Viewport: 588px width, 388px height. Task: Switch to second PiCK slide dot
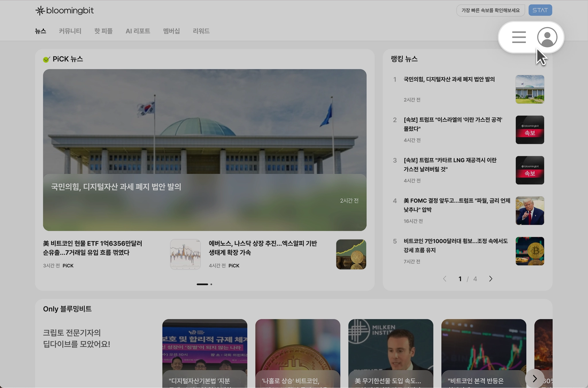click(211, 284)
